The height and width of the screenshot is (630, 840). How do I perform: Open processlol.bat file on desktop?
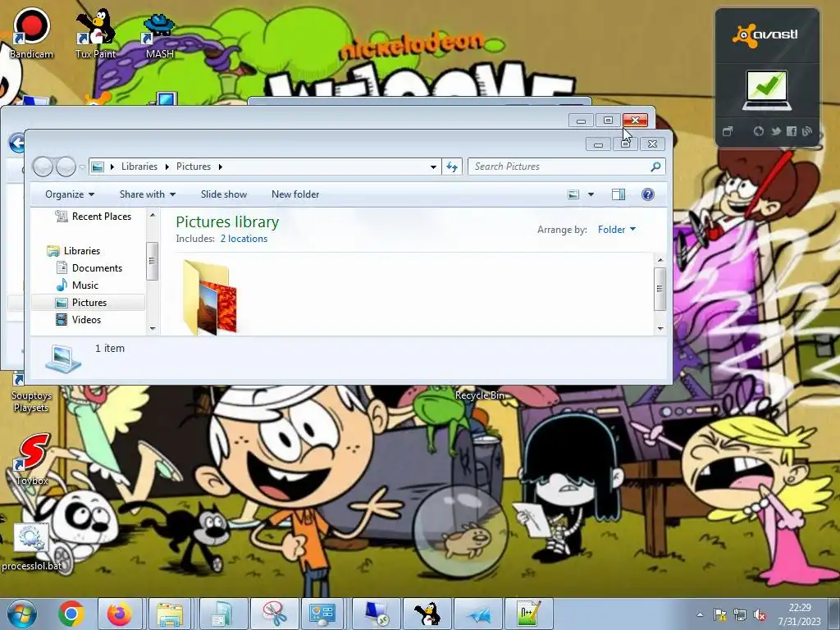pyautogui.click(x=31, y=546)
